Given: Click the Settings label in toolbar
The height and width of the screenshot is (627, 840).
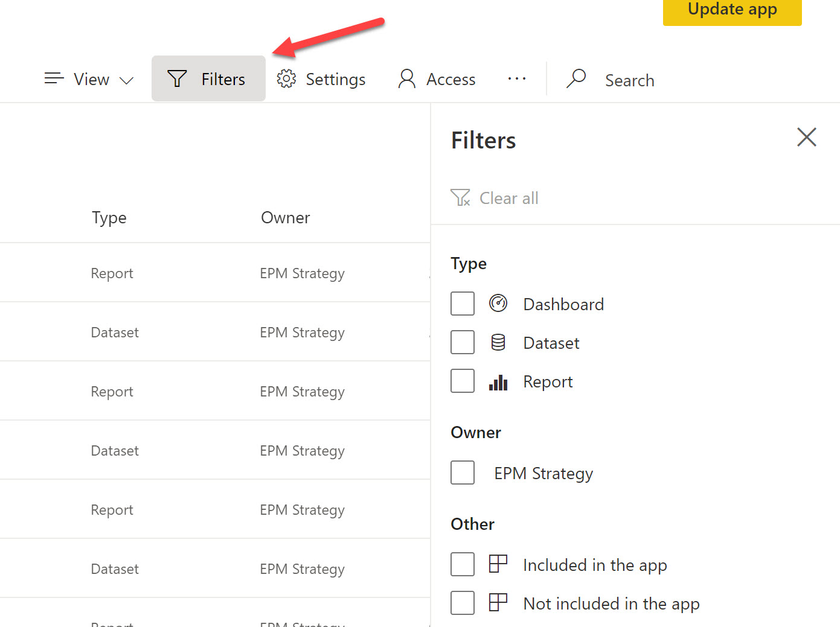Looking at the screenshot, I should (x=336, y=80).
